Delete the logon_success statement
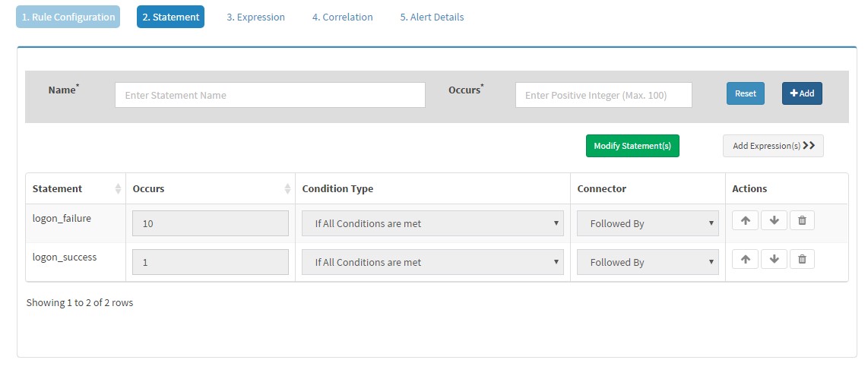Screen dimensions: 868x379 pyautogui.click(x=802, y=259)
